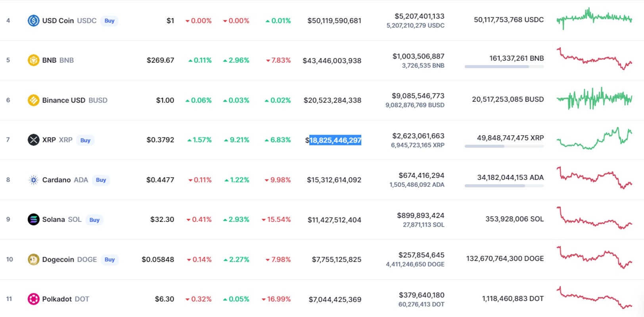Open BNB's 7-day sparkline chart
The height and width of the screenshot is (317, 644).
pos(594,59)
